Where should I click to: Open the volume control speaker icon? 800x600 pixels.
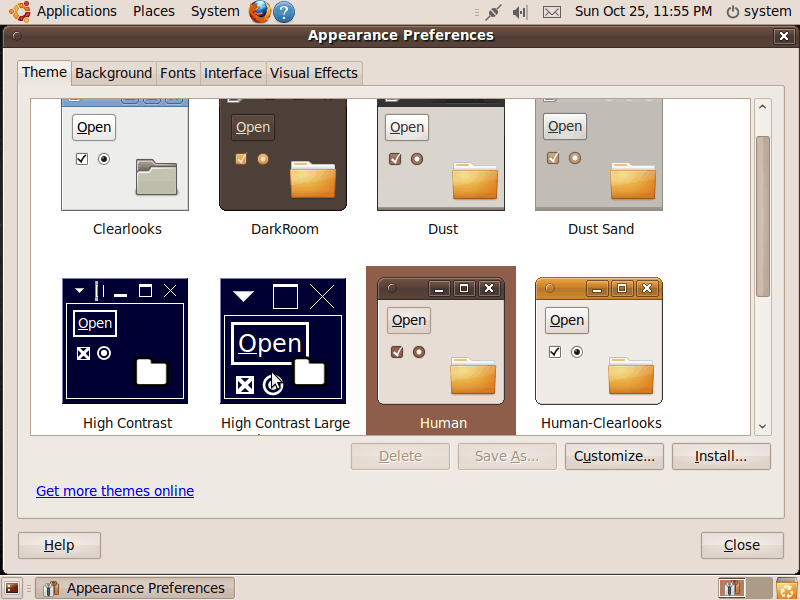520,12
